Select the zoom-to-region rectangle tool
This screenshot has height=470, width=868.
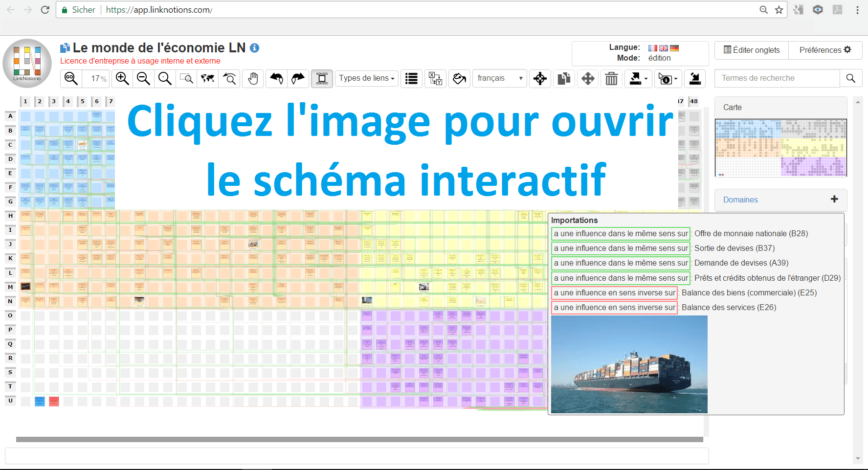click(186, 78)
